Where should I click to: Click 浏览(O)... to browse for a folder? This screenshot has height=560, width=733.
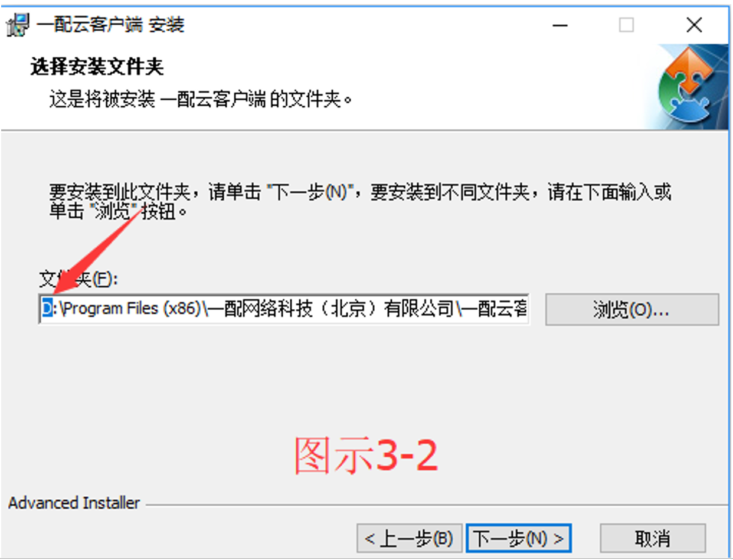point(631,309)
